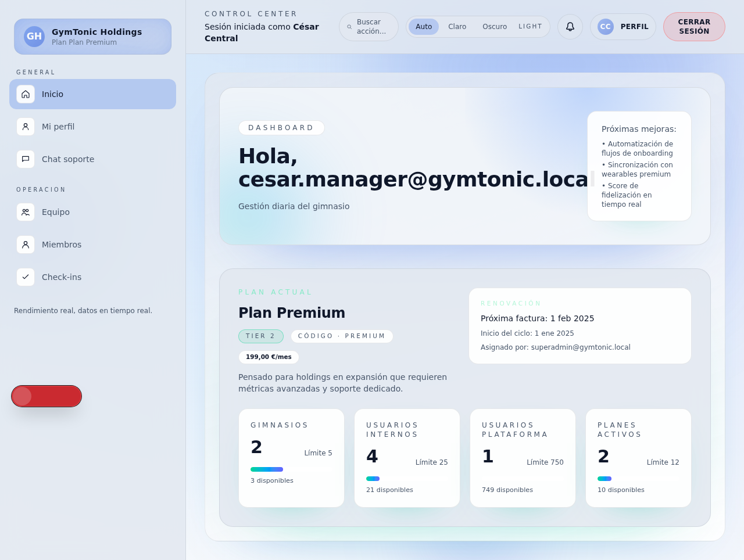This screenshot has height=560, width=744.
Task: Click the Chat soporte speech bubble icon
Action: (x=26, y=159)
